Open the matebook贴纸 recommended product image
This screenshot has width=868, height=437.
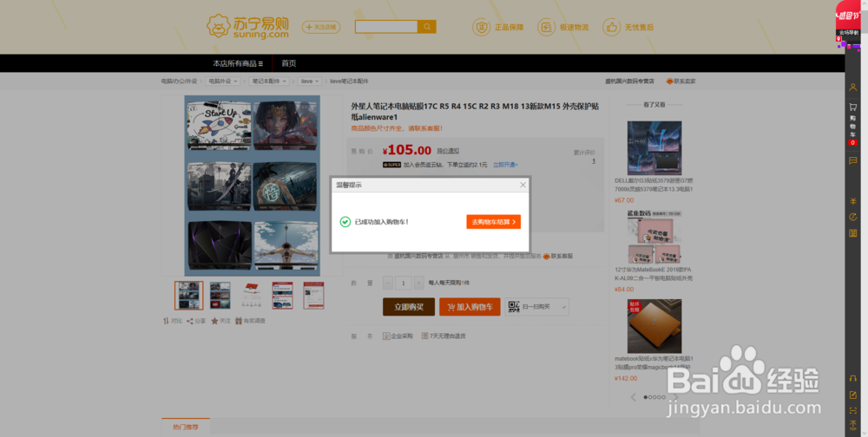point(654,326)
